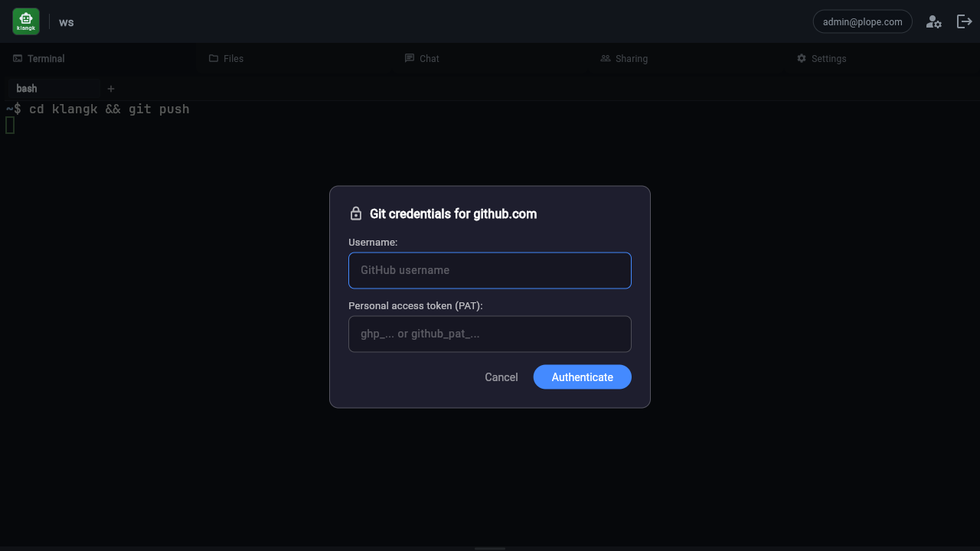The height and width of the screenshot is (551, 980).
Task: Focus the personal access token field
Action: [x=490, y=334]
